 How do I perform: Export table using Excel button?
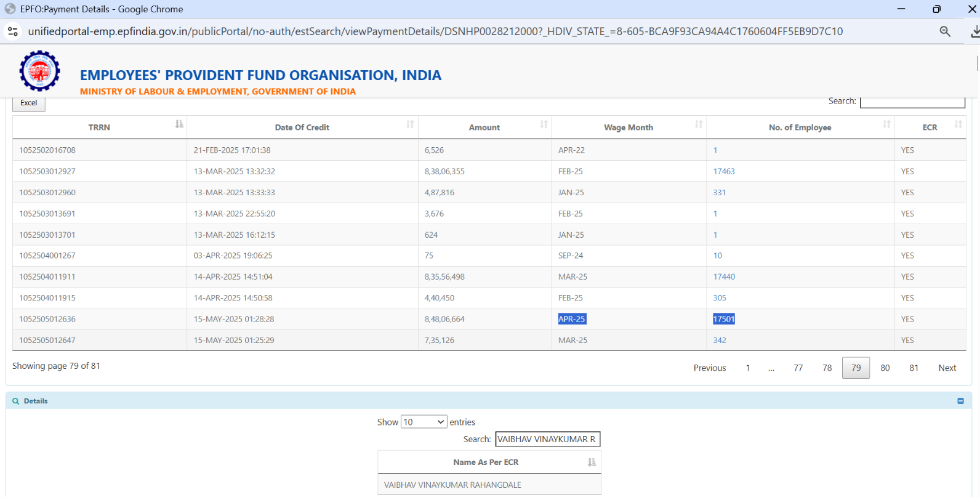[29, 103]
